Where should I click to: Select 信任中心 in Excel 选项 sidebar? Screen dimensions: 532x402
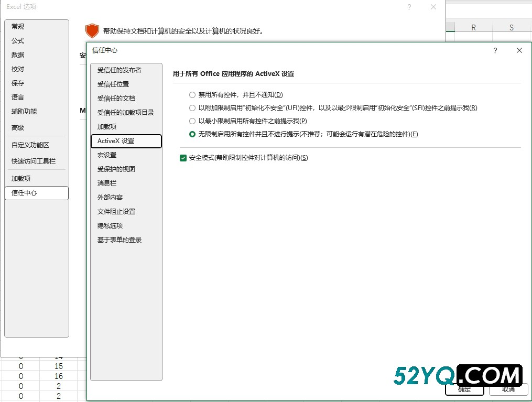click(37, 193)
